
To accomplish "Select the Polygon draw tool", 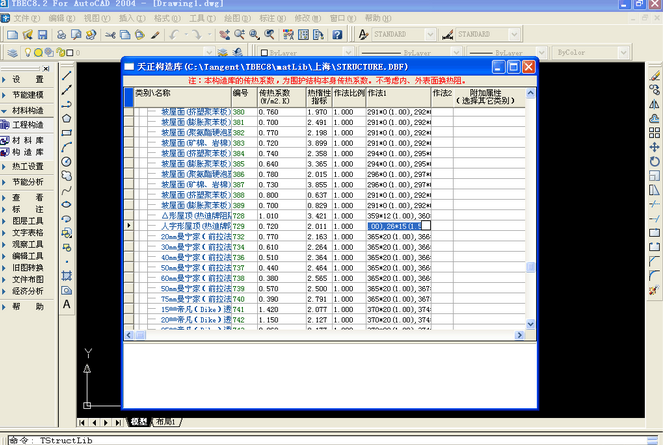I will click(x=67, y=119).
